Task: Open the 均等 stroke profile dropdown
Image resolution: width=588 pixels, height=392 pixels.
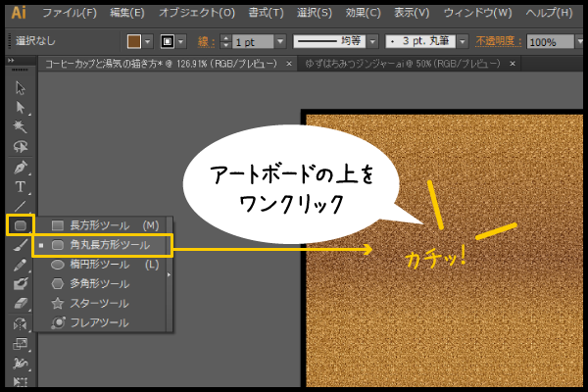Action: pyautogui.click(x=371, y=43)
